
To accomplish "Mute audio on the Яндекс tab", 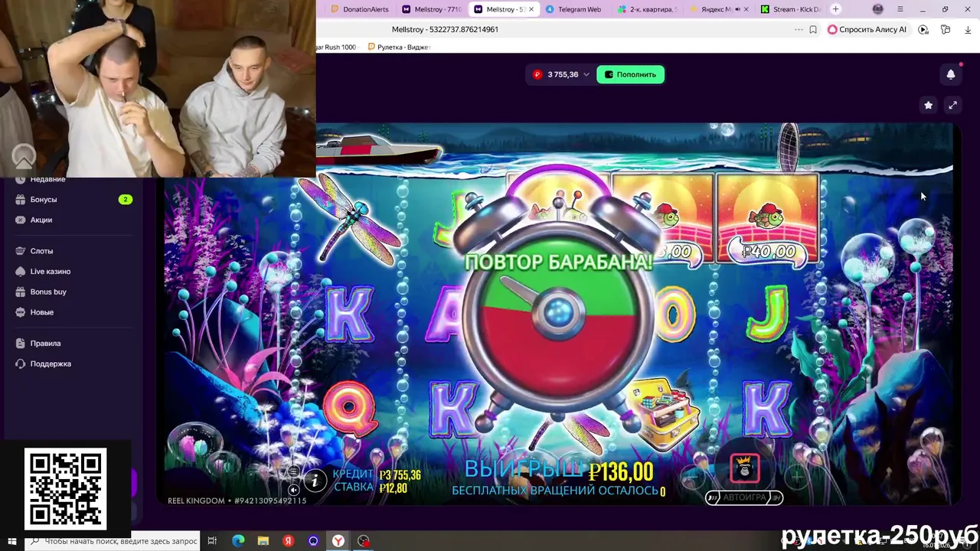I will tap(738, 9).
